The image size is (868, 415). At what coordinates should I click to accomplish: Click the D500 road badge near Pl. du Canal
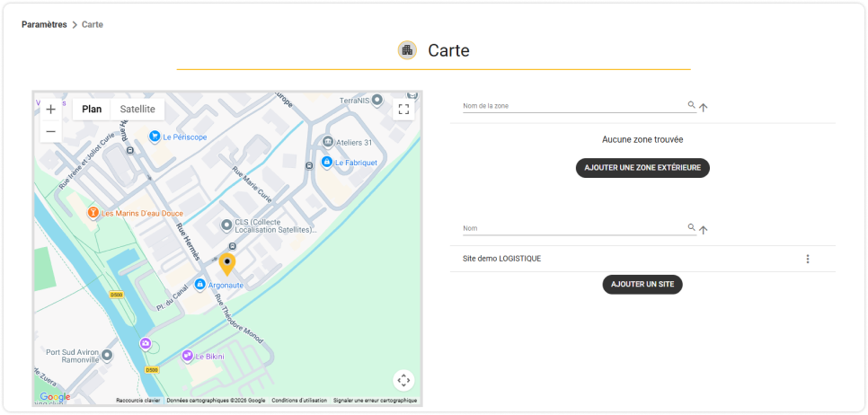point(116,295)
